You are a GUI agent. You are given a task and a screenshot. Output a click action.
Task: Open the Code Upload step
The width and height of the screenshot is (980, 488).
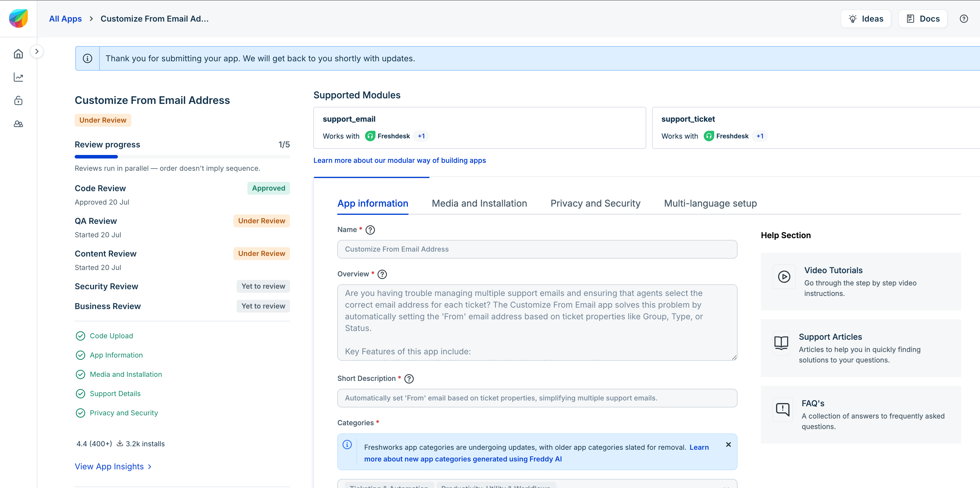point(111,336)
